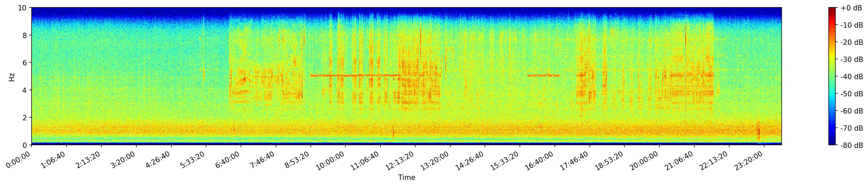
Task: Click the -80 dB colorbar label
Action: pyautogui.click(x=852, y=146)
